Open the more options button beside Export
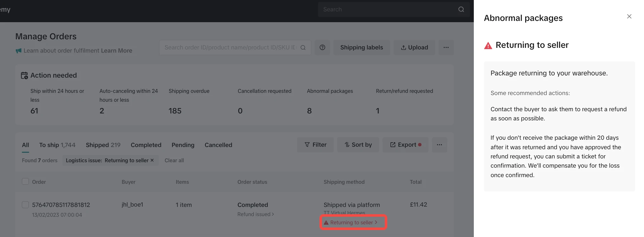The width and height of the screenshot is (644, 237). coord(439,145)
